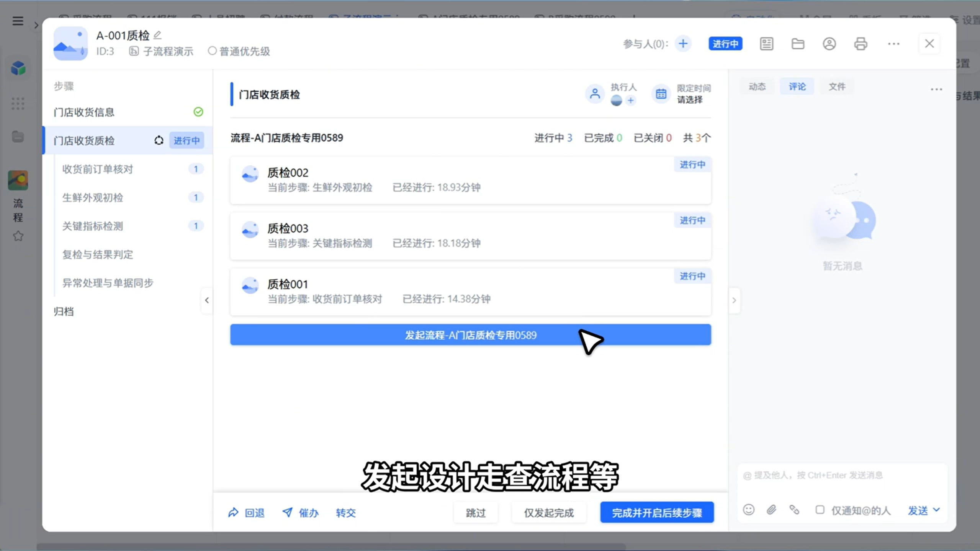
Task: Select the 普通优先级 priority radio
Action: (x=212, y=51)
